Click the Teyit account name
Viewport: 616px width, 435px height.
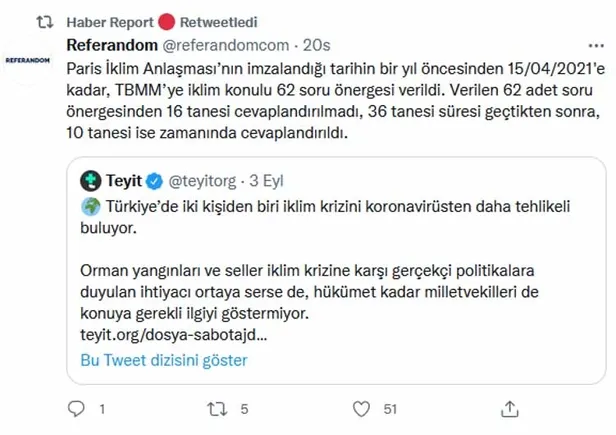coord(125,183)
